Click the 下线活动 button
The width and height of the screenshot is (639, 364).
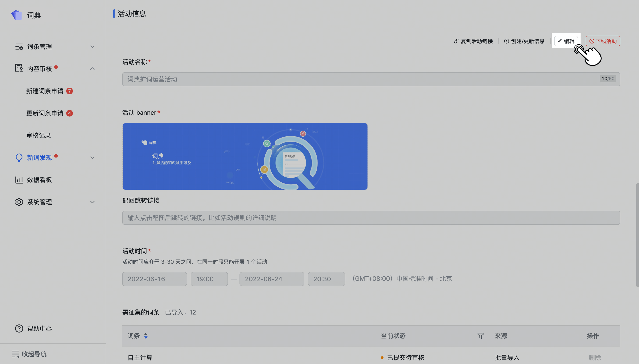coord(603,41)
